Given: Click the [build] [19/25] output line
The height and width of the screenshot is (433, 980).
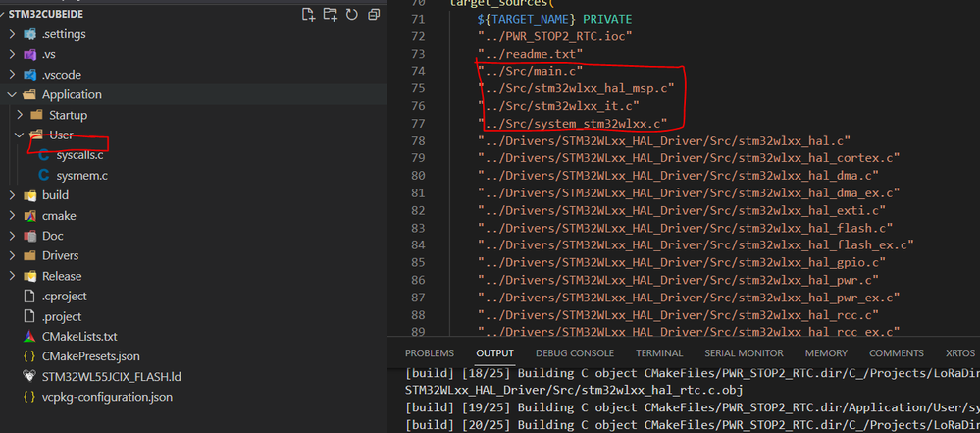Looking at the screenshot, I should [693, 408].
